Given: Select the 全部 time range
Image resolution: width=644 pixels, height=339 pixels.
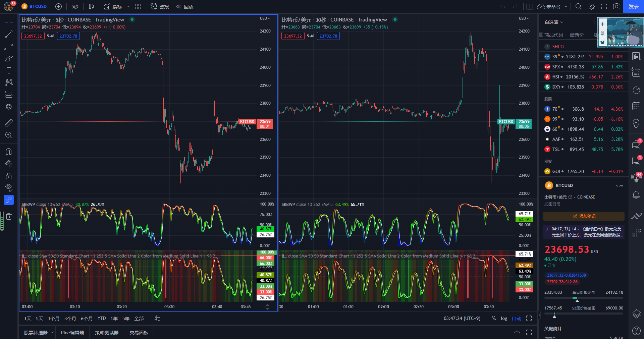Looking at the screenshot, I should pyautogui.click(x=139, y=319).
